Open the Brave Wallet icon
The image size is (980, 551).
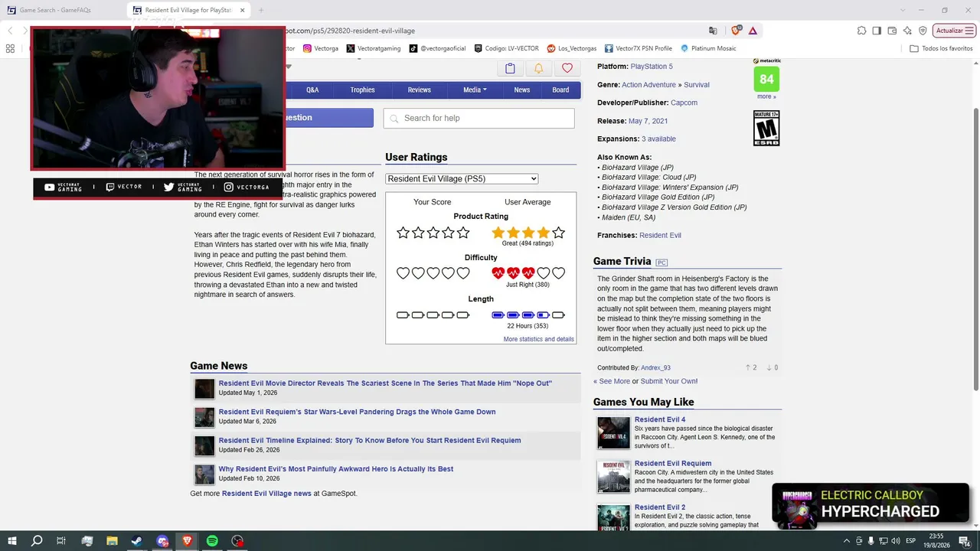pyautogui.click(x=892, y=31)
